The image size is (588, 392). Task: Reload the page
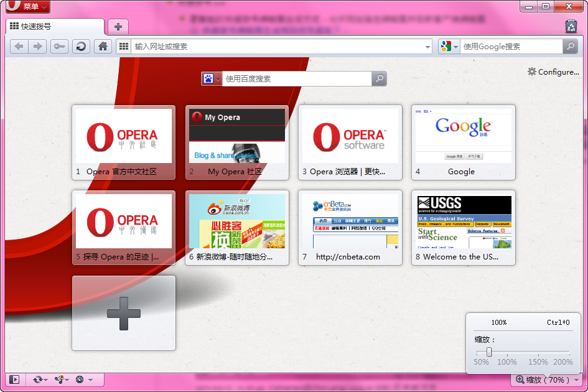click(81, 47)
